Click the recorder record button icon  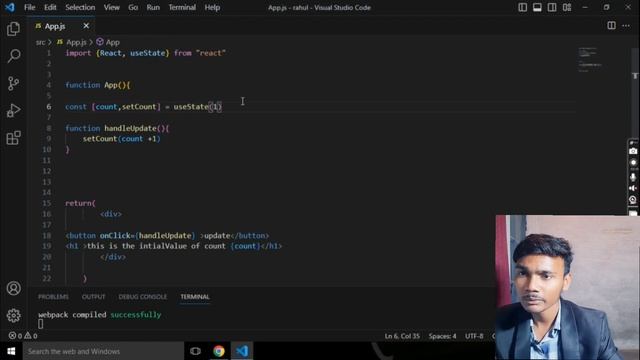tap(633, 162)
